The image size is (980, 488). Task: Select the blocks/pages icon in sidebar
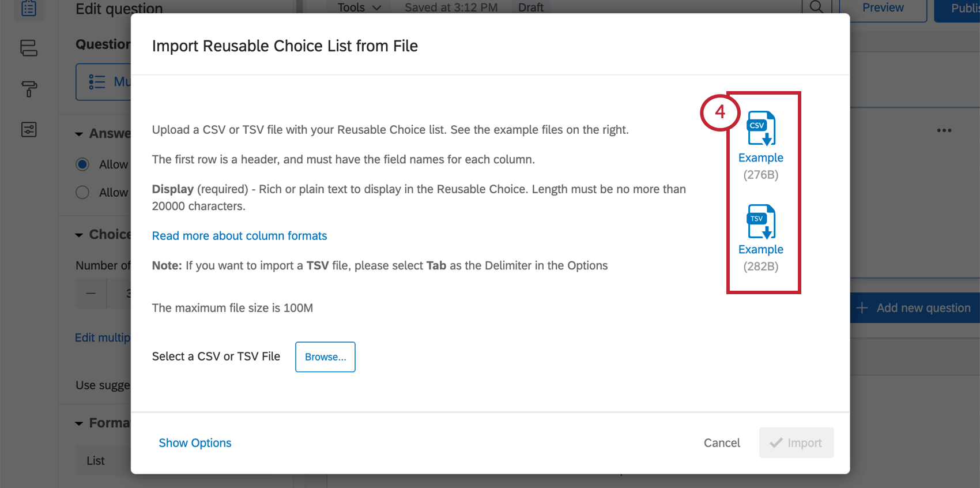[29, 48]
